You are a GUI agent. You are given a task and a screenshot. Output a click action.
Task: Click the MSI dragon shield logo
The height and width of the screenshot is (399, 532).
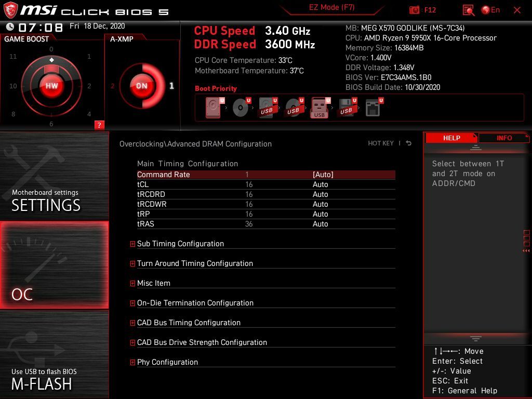tap(10, 10)
